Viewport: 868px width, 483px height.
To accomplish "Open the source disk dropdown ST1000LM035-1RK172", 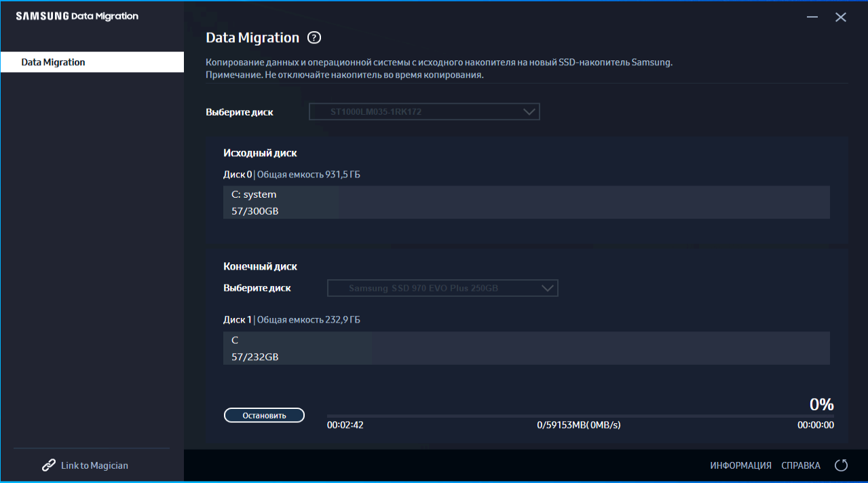I will (x=424, y=111).
